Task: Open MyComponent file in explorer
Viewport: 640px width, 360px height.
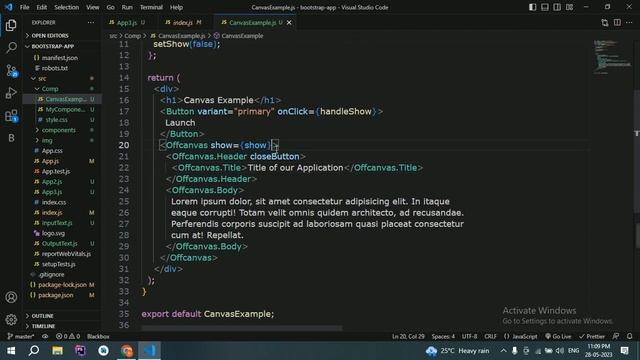Action: 65,109
